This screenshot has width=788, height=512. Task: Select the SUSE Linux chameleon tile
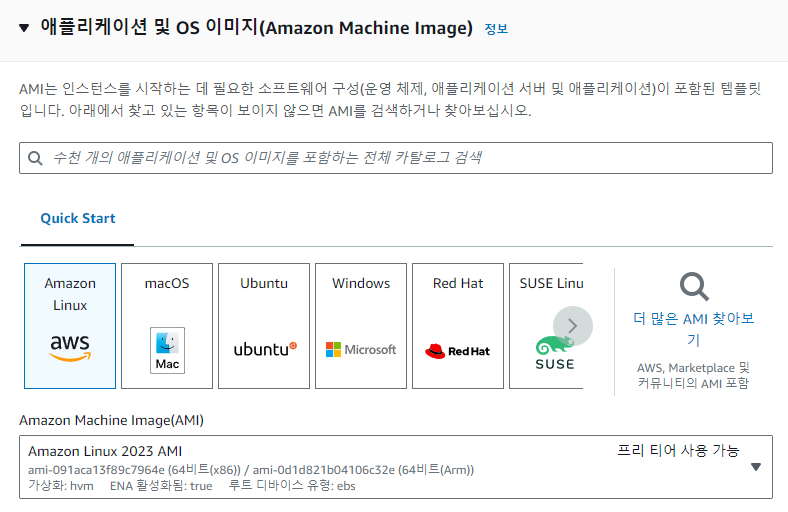(546, 326)
